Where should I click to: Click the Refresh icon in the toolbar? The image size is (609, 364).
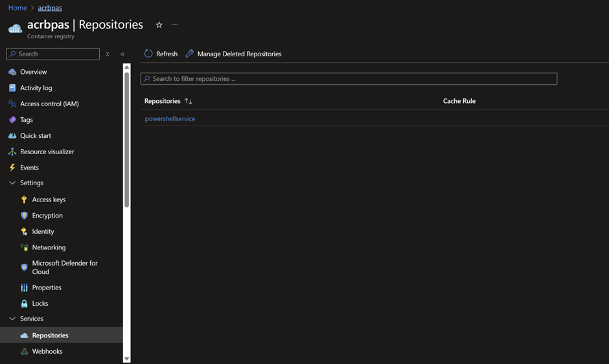148,54
